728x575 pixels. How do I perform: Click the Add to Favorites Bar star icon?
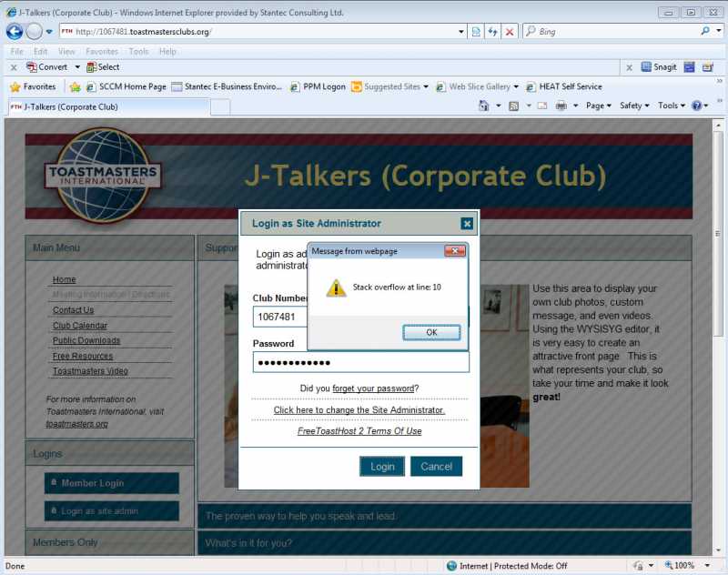pyautogui.click(x=76, y=86)
